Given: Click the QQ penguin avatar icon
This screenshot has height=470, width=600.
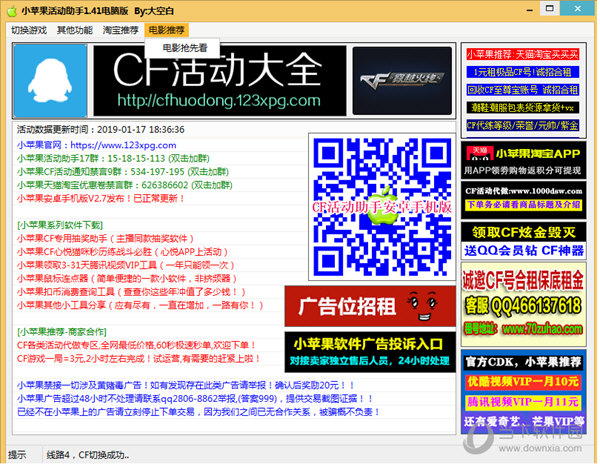Looking at the screenshot, I should pos(51,81).
